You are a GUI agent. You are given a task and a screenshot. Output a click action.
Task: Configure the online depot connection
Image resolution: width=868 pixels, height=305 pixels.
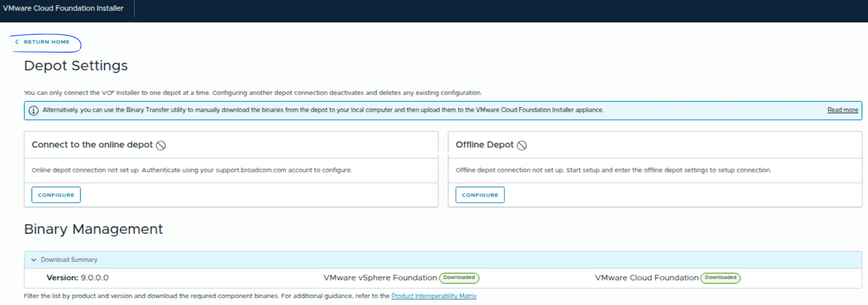(x=56, y=195)
